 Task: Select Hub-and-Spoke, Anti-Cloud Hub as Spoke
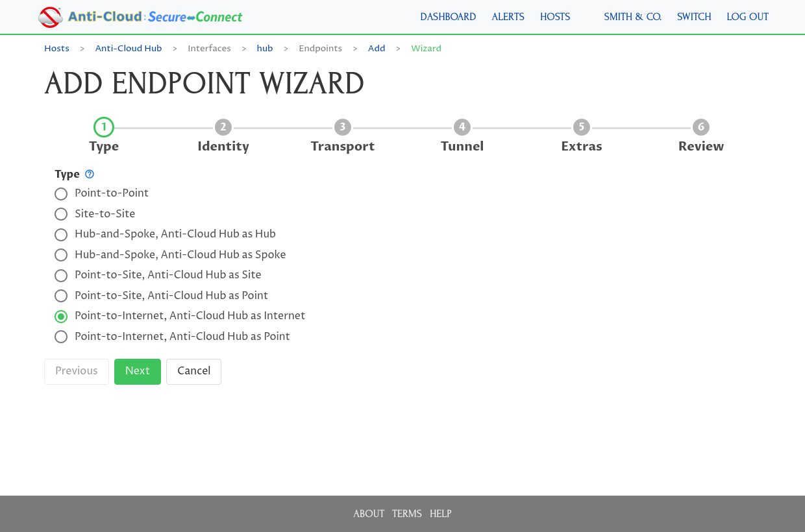pos(61,255)
